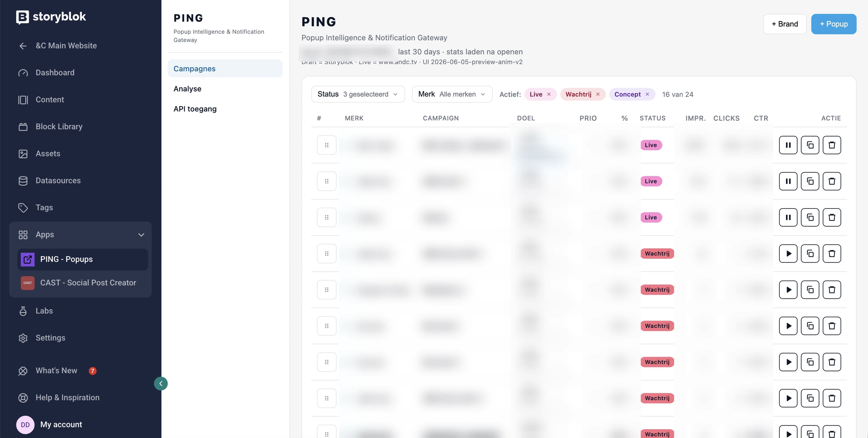Open Block Library in sidebar
The width and height of the screenshot is (868, 438).
50,126
